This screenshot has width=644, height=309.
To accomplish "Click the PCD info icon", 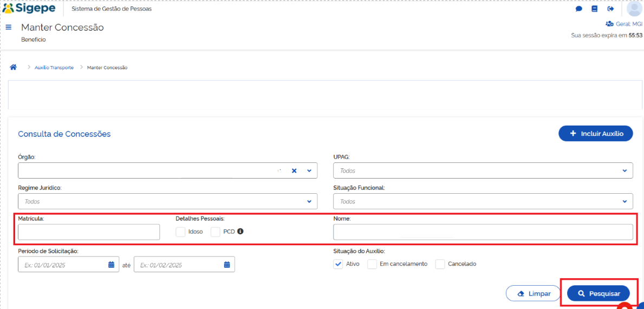I will (240, 231).
